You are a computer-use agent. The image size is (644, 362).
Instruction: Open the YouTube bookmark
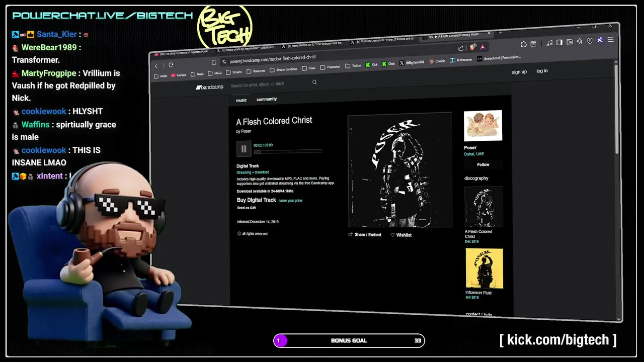[179, 75]
